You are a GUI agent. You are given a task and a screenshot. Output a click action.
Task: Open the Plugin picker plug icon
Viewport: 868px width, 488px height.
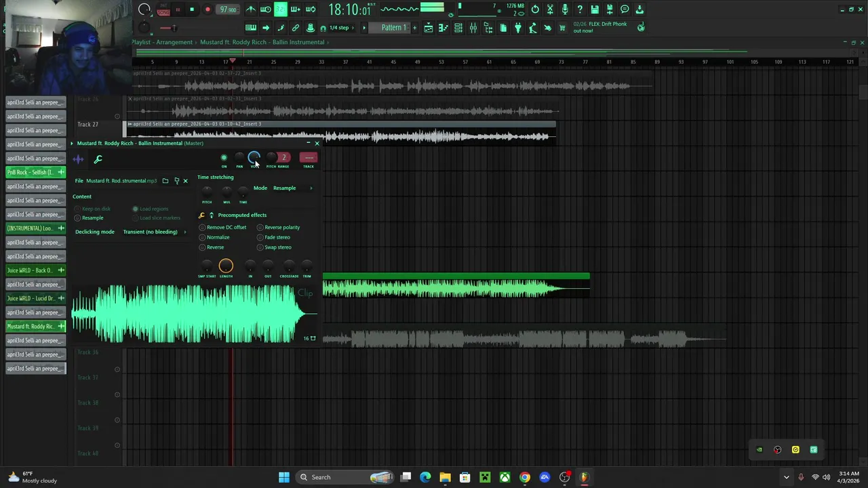point(517,28)
